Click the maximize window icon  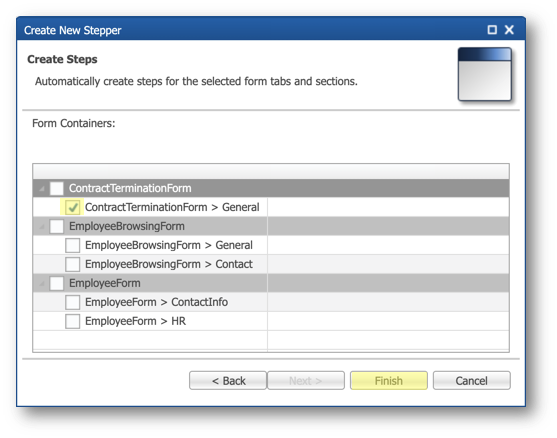tap(492, 30)
